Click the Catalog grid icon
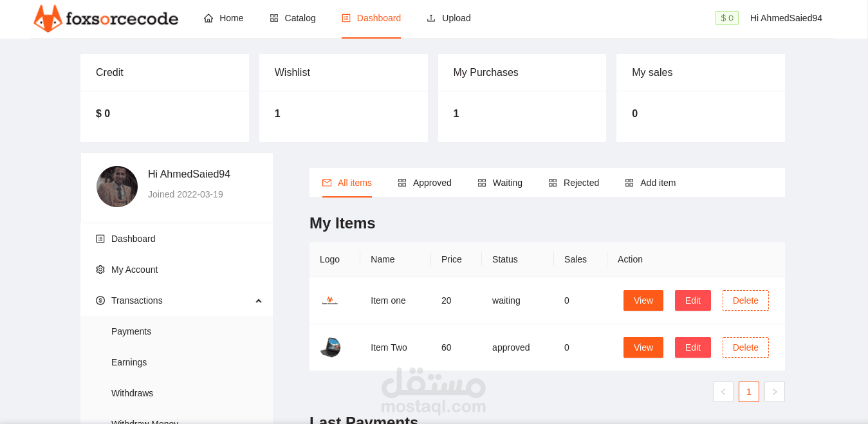The height and width of the screenshot is (424, 868). click(274, 18)
